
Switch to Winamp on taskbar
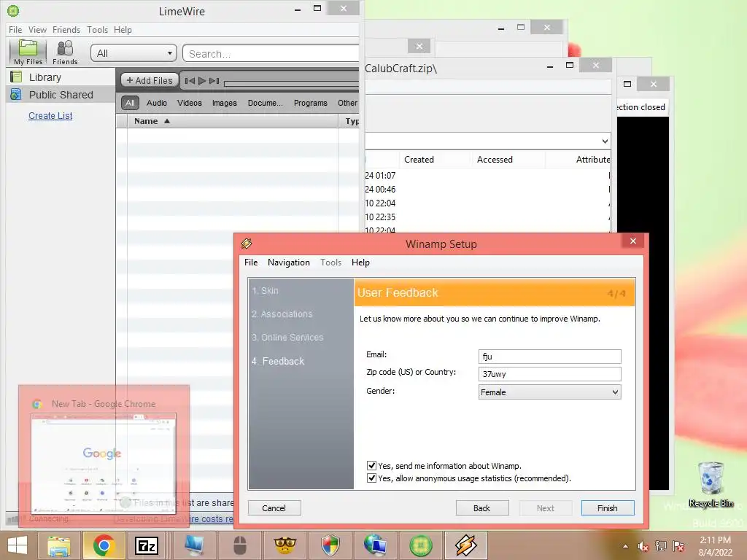[x=465, y=545]
